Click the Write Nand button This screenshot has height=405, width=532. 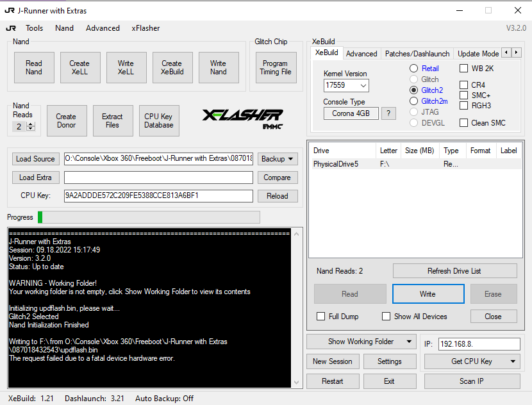tap(219, 67)
